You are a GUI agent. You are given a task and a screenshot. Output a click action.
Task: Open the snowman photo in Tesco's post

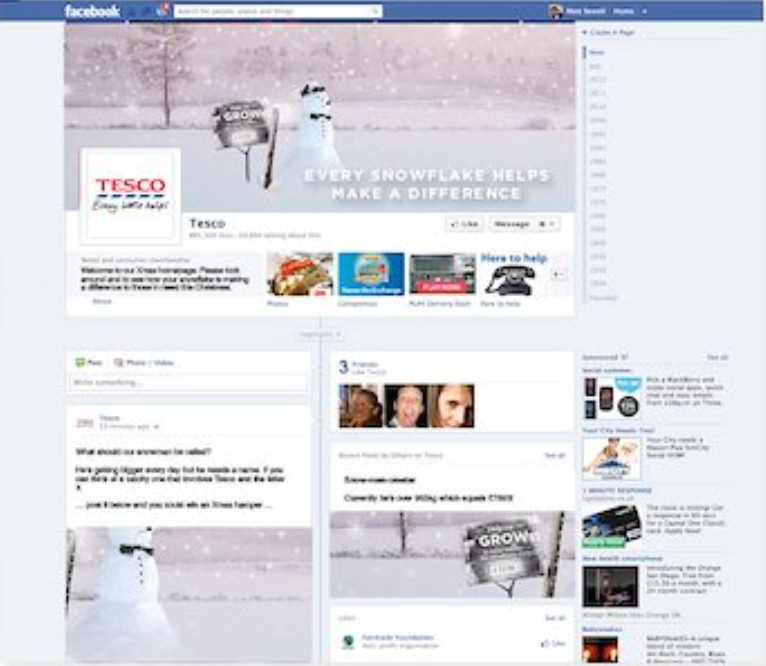tap(189, 594)
